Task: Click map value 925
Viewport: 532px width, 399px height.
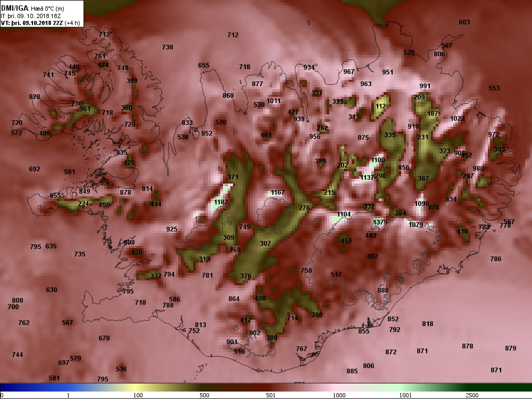Action: (172, 229)
